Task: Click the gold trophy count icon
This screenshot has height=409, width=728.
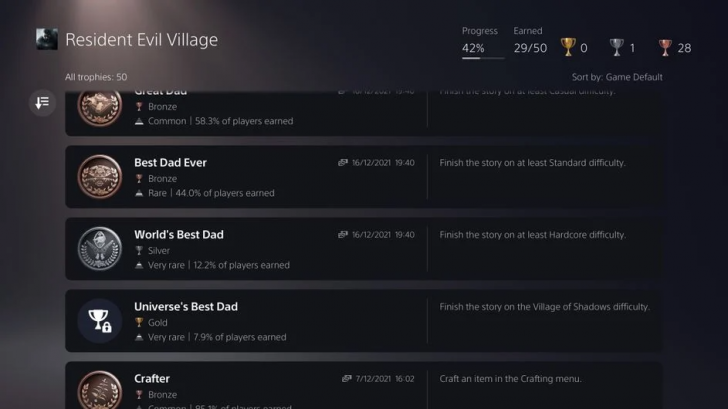Action: (x=568, y=47)
